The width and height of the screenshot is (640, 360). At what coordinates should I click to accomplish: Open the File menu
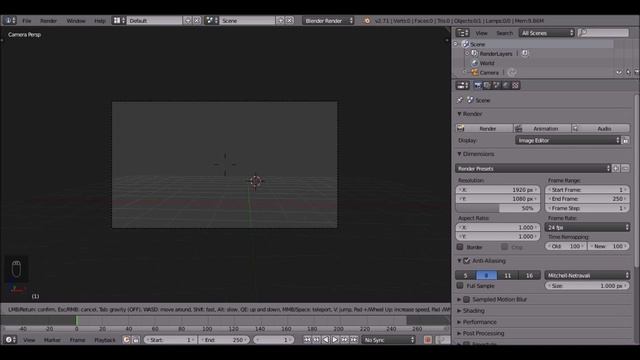coord(27,20)
